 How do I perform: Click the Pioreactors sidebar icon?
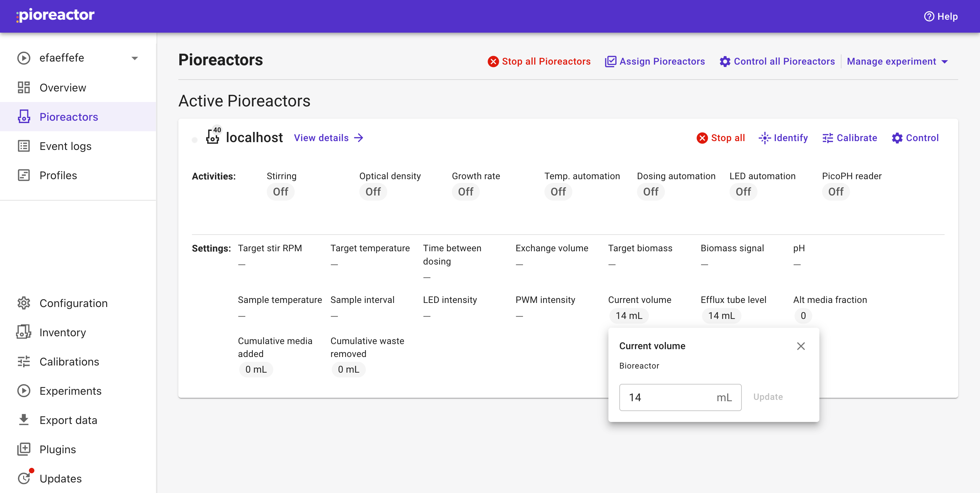click(x=23, y=117)
